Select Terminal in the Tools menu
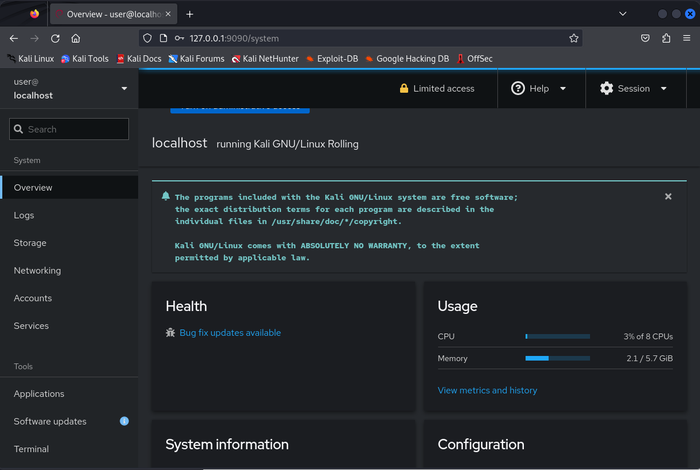 pyautogui.click(x=31, y=449)
